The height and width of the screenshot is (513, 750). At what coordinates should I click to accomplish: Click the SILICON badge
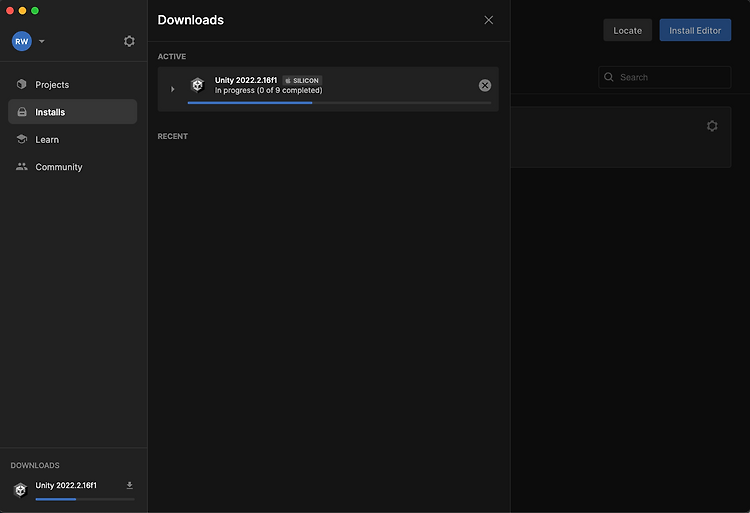click(302, 80)
